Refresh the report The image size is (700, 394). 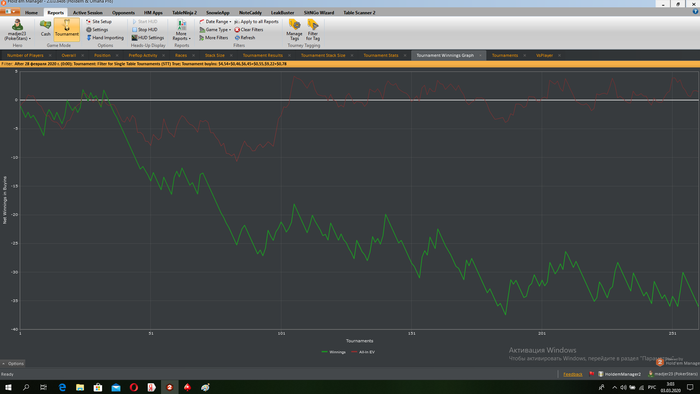coord(245,37)
